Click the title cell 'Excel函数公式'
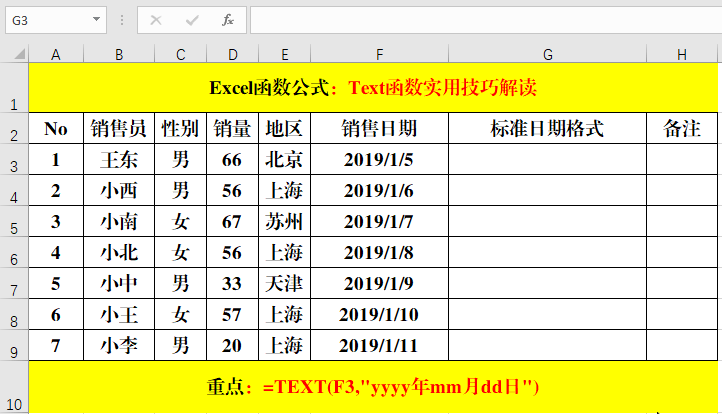The width and height of the screenshot is (722, 414). (373, 87)
